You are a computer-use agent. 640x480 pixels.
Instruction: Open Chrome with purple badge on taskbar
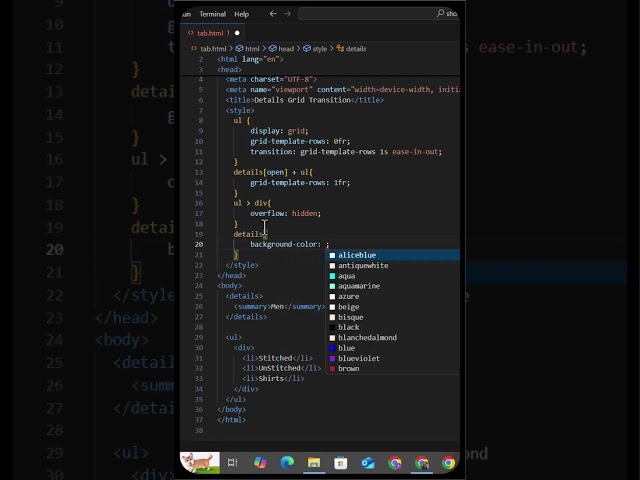pos(395,462)
